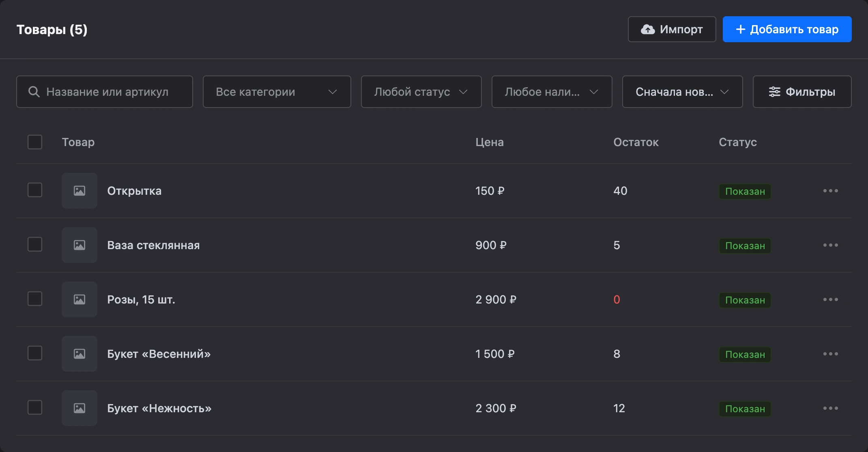Check the Букет «Нежность» row checkbox
Viewport: 868px width, 452px height.
(x=35, y=407)
